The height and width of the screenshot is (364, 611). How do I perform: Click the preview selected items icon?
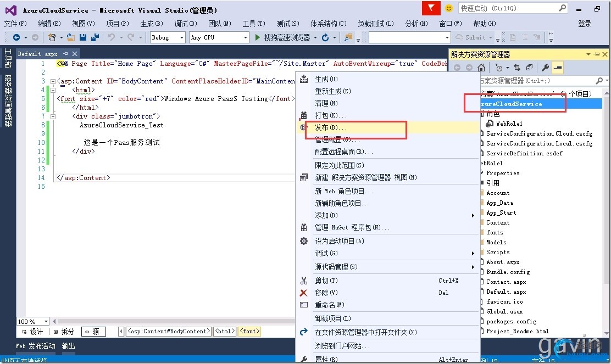pos(558,68)
